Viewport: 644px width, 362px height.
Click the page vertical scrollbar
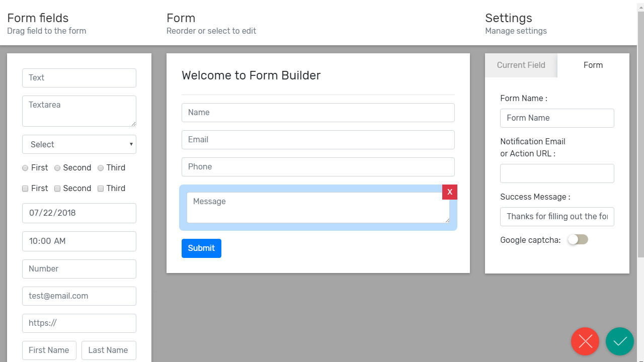pyautogui.click(x=640, y=136)
